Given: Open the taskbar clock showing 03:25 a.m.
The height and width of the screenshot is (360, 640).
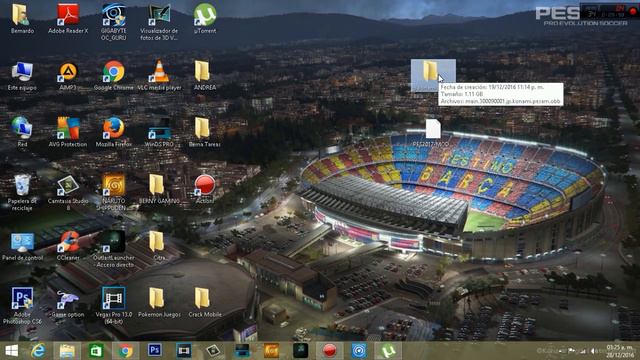Looking at the screenshot, I should (620, 351).
